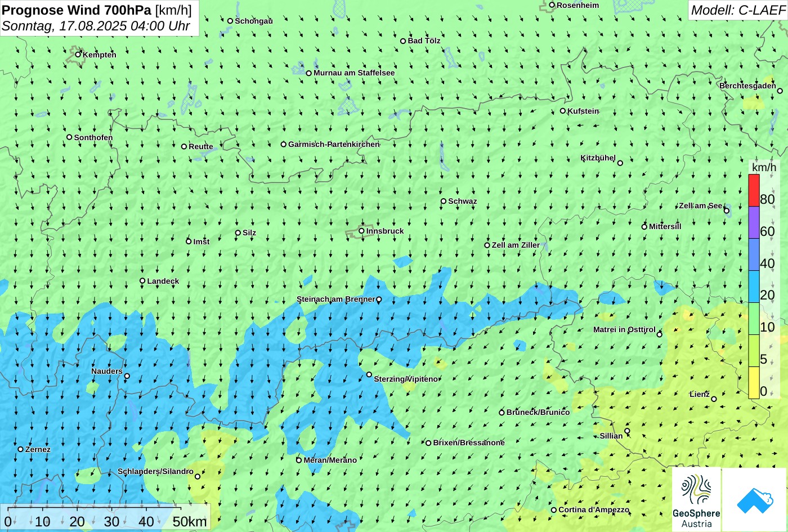The image size is (788, 532).
Task: Click the Meran/Merano location marker
Action: pyautogui.click(x=299, y=460)
